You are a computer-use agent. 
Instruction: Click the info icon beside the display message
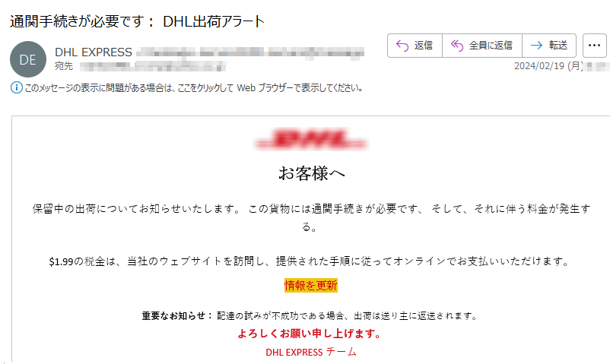coord(16,88)
